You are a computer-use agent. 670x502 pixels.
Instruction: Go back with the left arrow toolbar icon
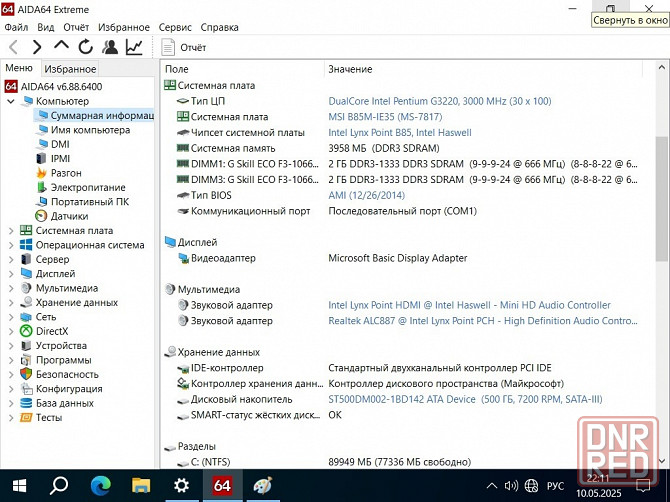14,47
